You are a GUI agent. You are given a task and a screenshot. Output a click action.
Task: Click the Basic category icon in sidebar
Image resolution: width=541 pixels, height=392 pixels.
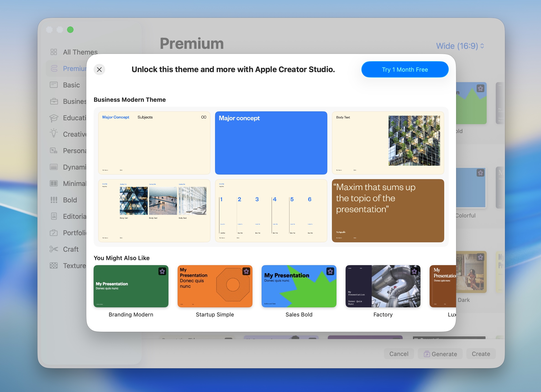click(54, 85)
